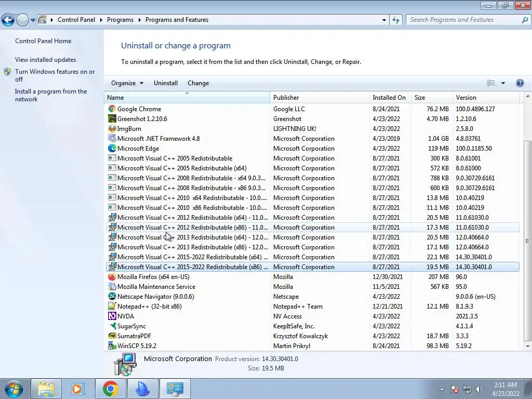The width and height of the screenshot is (532, 399).
Task: Launch Chrome from the taskbar
Action: (110, 389)
